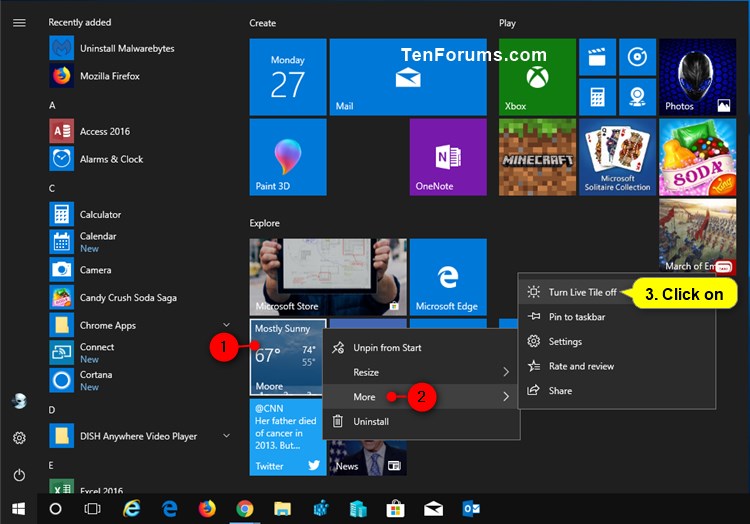The image size is (750, 524).
Task: Expand the Chrome Apps folder chevron
Action: coord(226,325)
